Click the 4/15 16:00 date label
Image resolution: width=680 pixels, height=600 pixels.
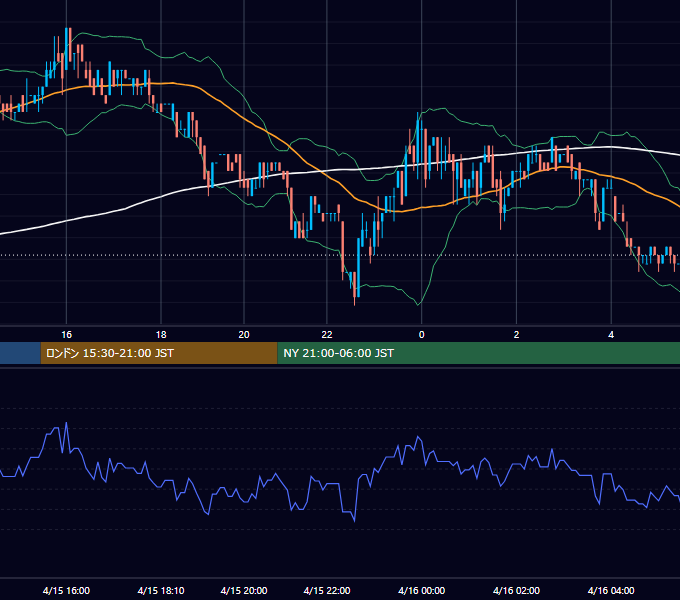tap(66, 590)
